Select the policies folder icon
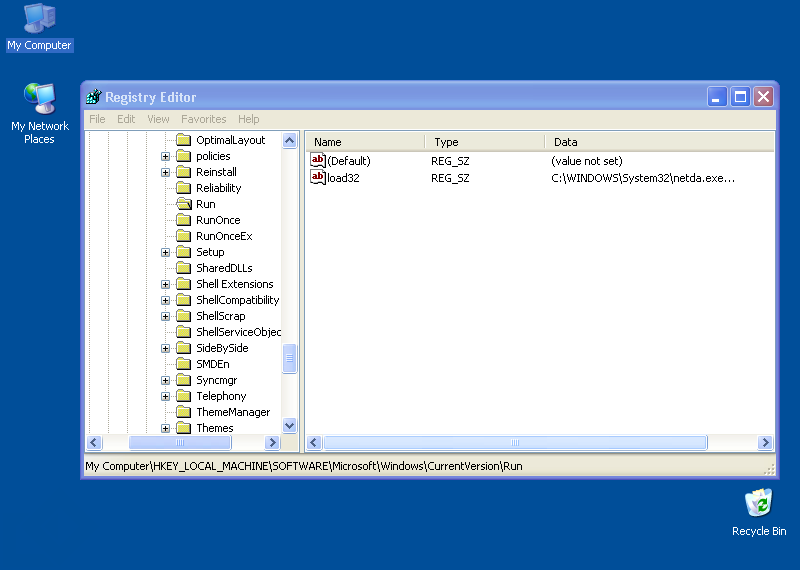800x570 pixels. click(x=184, y=156)
